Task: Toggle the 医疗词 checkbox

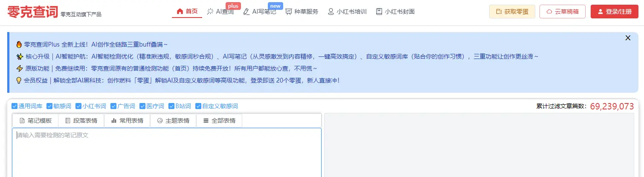Action: click(x=142, y=106)
